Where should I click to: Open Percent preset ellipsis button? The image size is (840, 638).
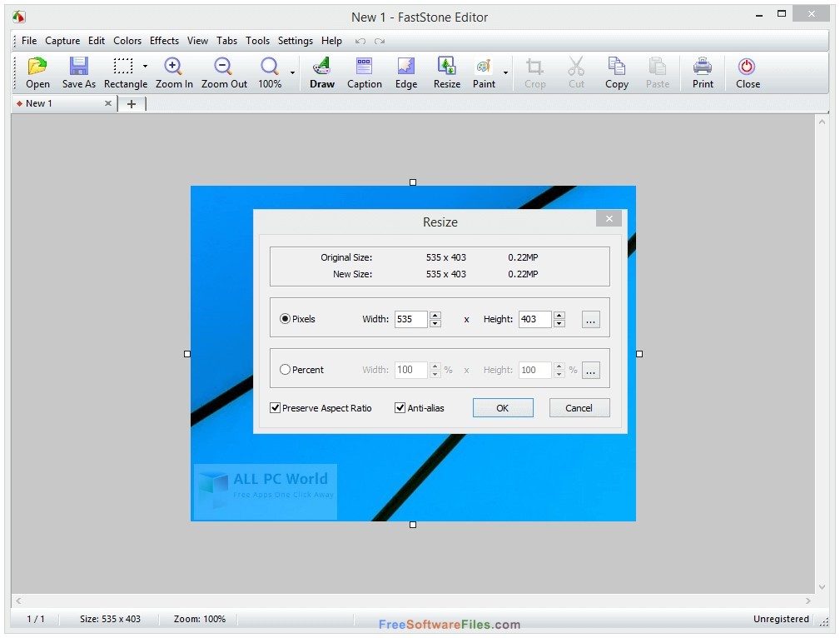pos(591,370)
